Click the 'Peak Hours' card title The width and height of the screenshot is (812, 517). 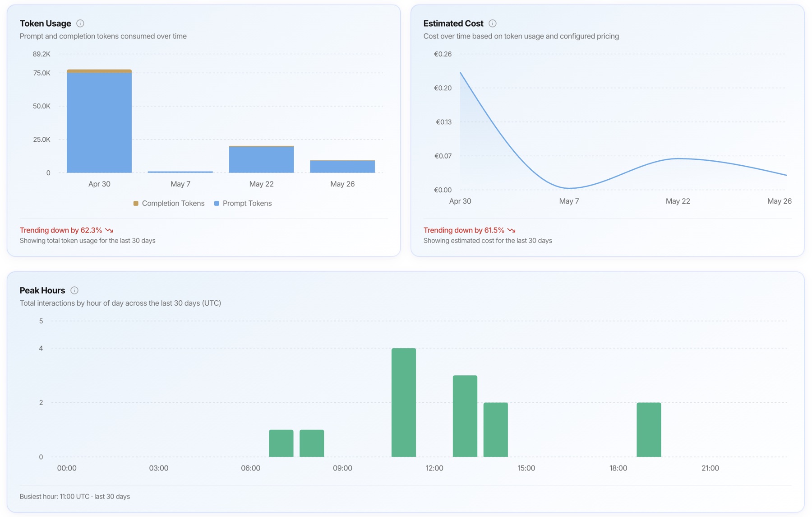(42, 290)
